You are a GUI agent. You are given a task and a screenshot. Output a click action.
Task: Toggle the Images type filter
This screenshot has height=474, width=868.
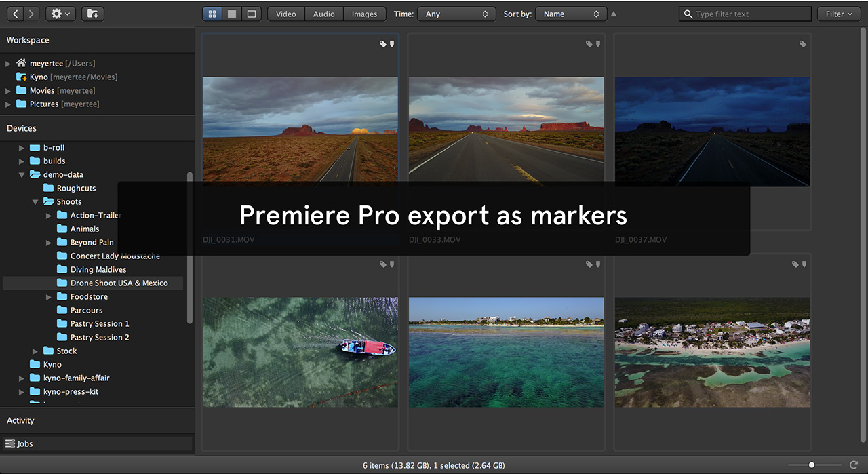coord(364,14)
